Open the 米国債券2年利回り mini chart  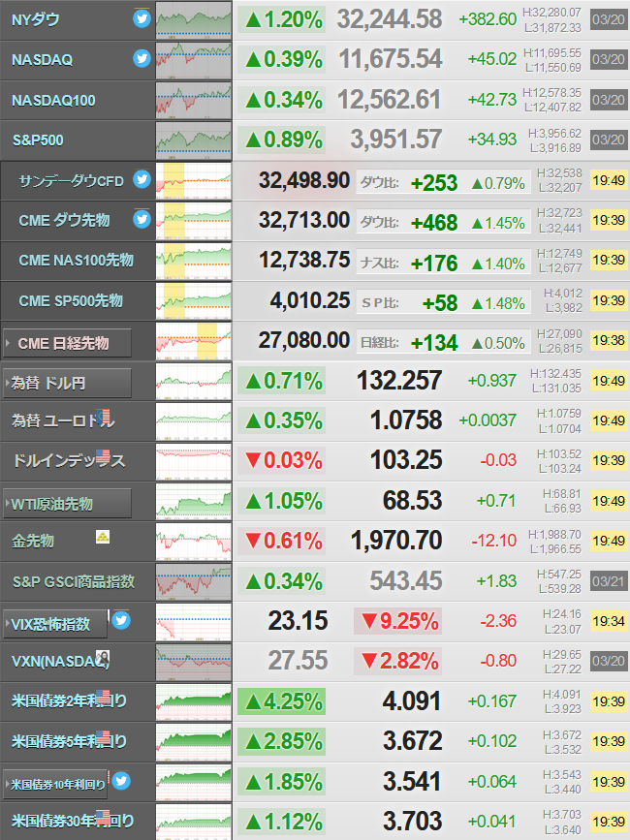pos(194,701)
